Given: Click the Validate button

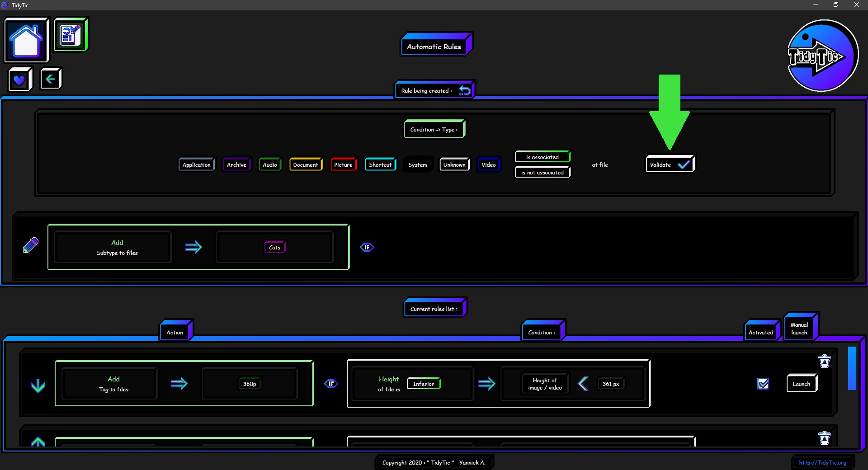Looking at the screenshot, I should click(670, 164).
